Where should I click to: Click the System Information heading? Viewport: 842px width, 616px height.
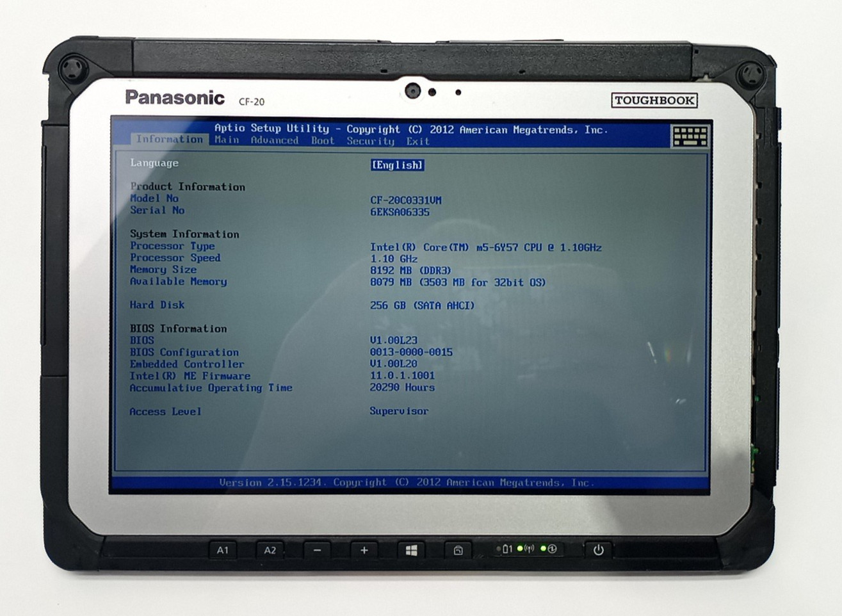pyautogui.click(x=184, y=234)
